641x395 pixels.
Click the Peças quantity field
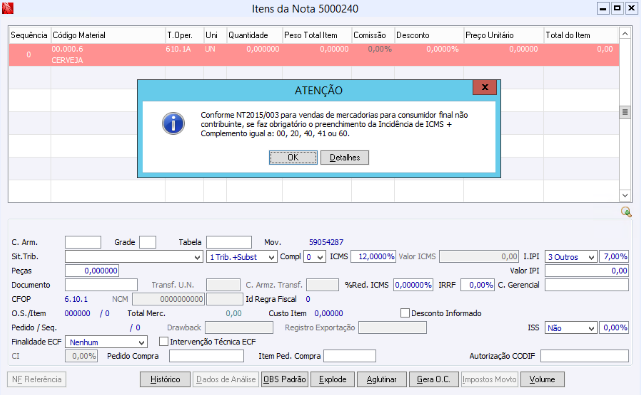(92, 271)
